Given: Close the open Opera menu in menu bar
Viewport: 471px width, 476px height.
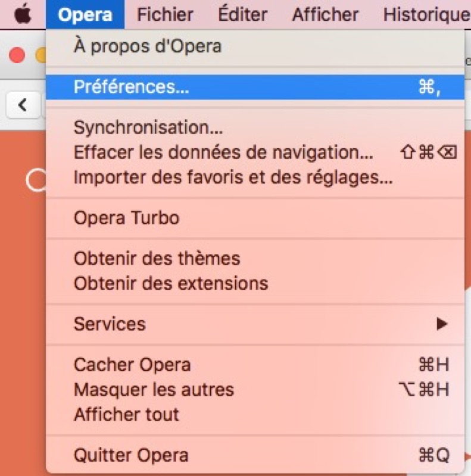Looking at the screenshot, I should click(85, 14).
